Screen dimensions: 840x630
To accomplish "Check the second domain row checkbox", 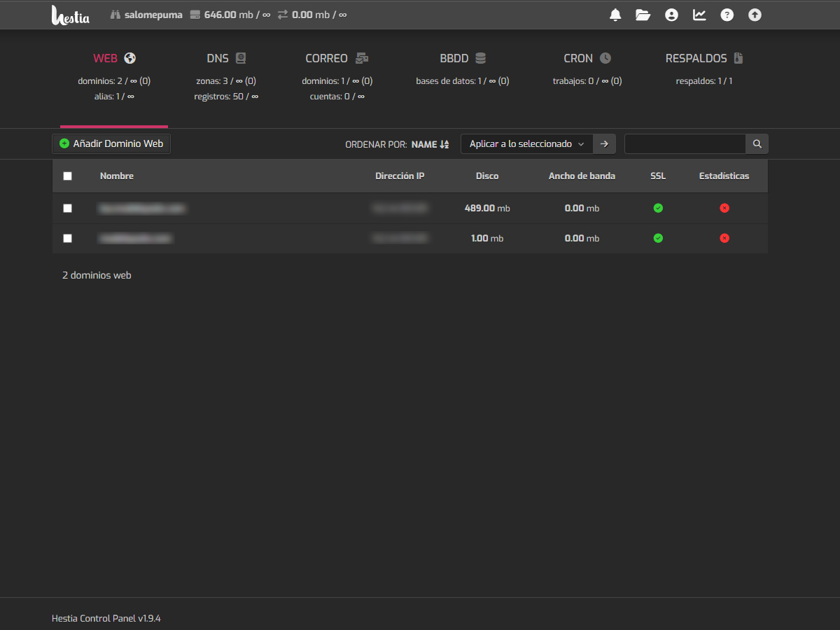I will click(68, 238).
